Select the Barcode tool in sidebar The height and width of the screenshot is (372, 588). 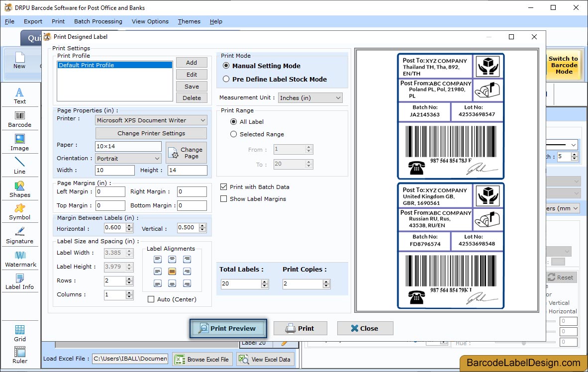pos(19,119)
